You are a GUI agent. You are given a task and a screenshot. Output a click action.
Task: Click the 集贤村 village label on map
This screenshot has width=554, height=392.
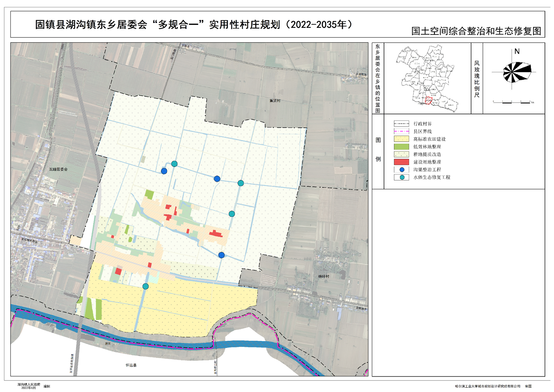[x=275, y=101]
